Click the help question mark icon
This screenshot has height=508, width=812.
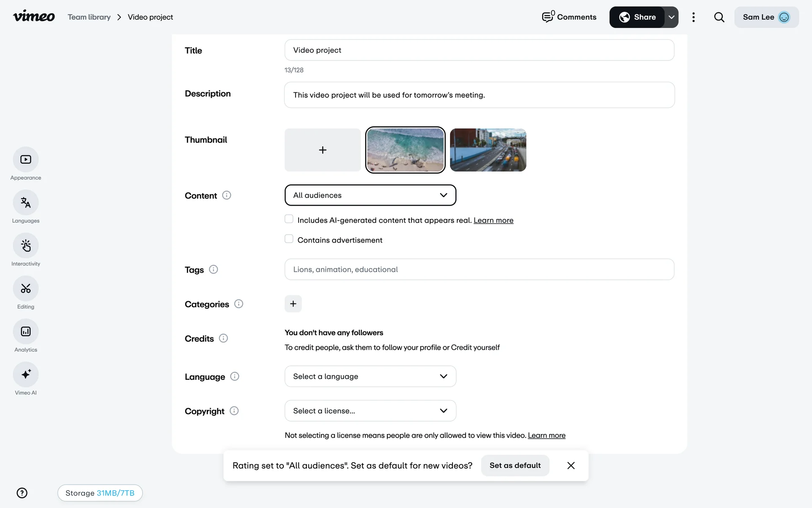pos(22,493)
